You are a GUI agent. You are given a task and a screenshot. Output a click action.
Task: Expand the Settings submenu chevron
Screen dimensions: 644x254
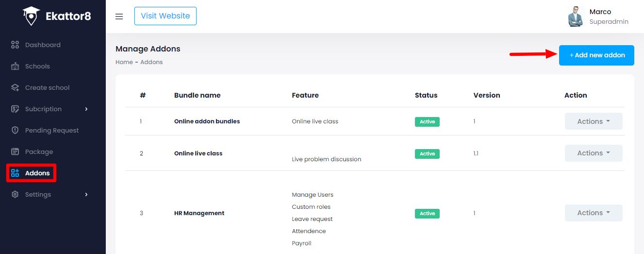pyautogui.click(x=86, y=194)
